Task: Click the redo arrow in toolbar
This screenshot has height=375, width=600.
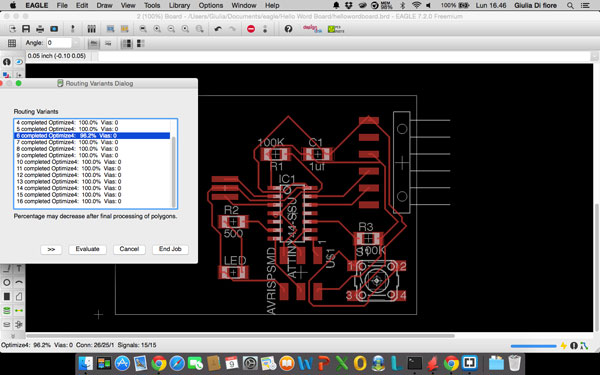Action: coord(232,29)
